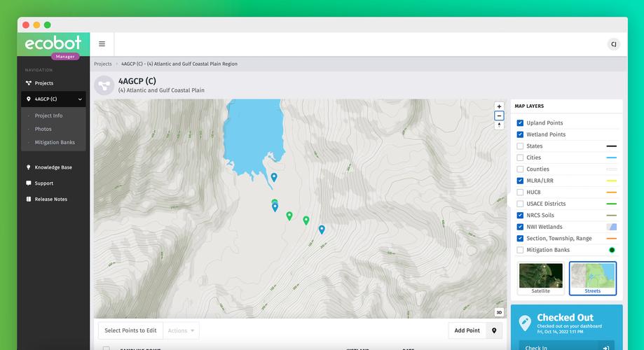This screenshot has width=644, height=350.
Task: Reset map compass bearing
Action: [x=499, y=125]
